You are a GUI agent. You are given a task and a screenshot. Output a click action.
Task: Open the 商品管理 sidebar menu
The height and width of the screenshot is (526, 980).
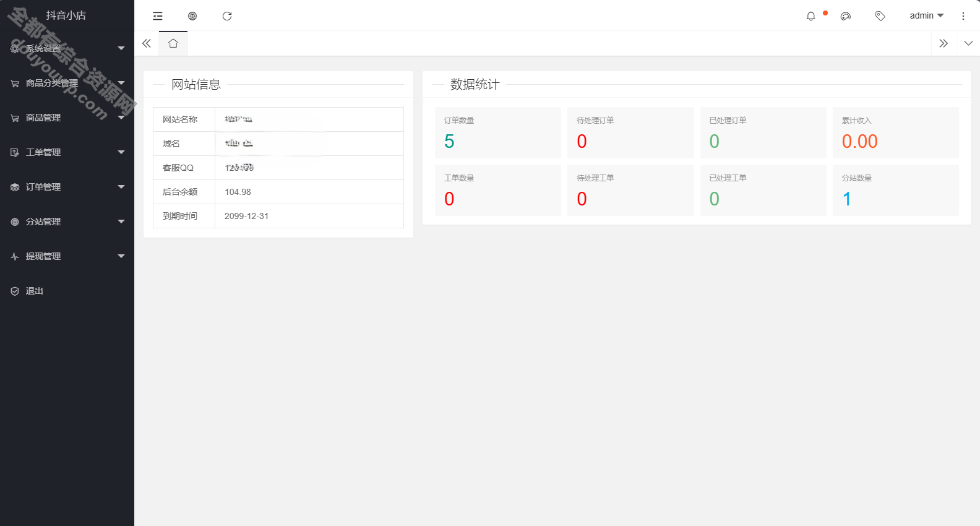(67, 118)
